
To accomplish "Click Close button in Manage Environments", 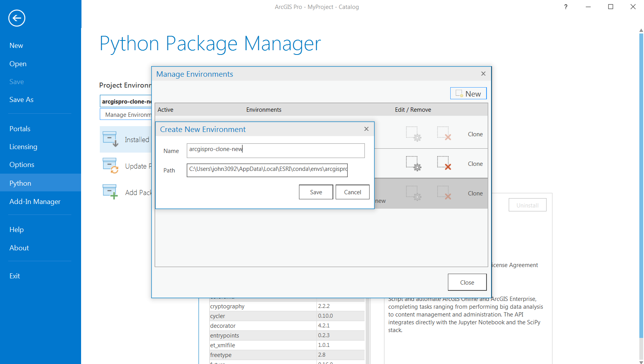I will coord(467,282).
